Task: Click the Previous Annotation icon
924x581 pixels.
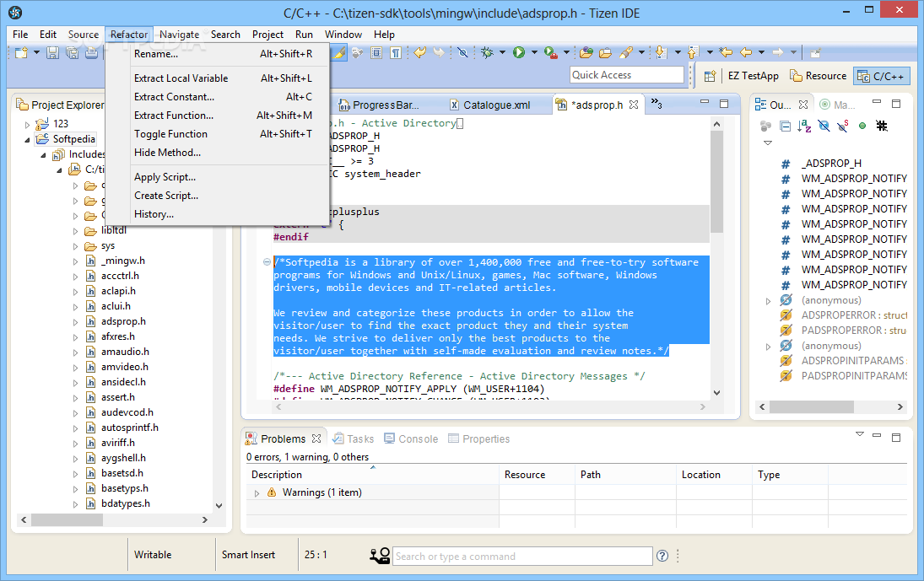Action: [693, 53]
